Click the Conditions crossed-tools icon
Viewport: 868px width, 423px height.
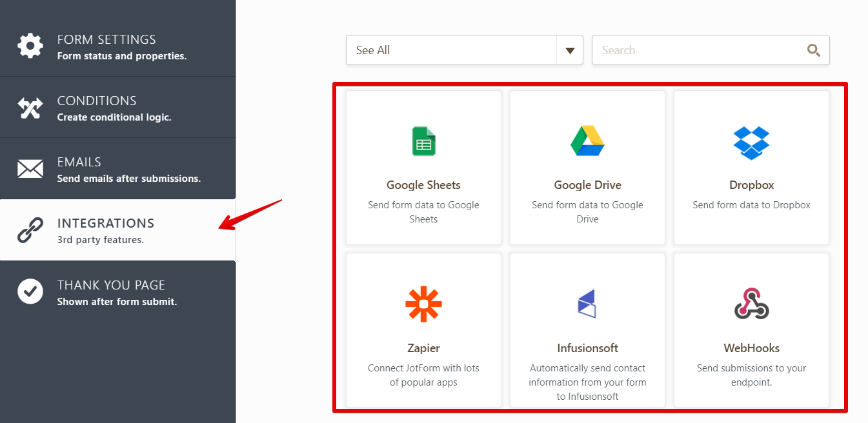(x=30, y=108)
